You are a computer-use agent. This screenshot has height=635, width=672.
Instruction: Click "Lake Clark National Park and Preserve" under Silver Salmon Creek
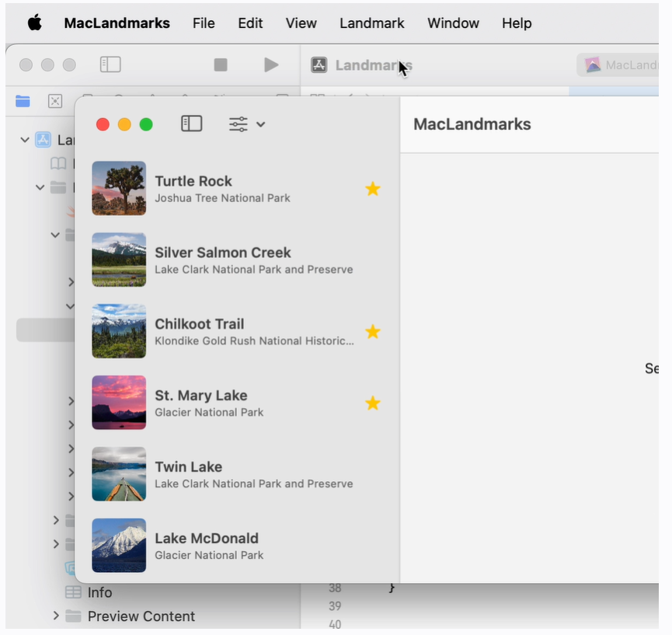[254, 270]
